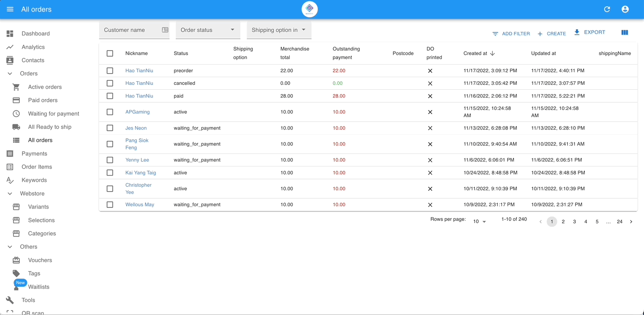Click the Tools wrench icon

coord(10,300)
